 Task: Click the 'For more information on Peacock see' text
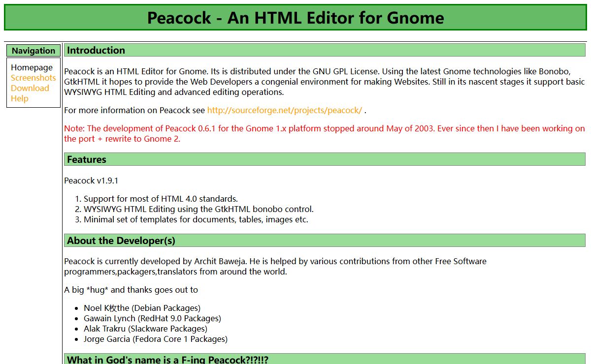click(x=134, y=110)
